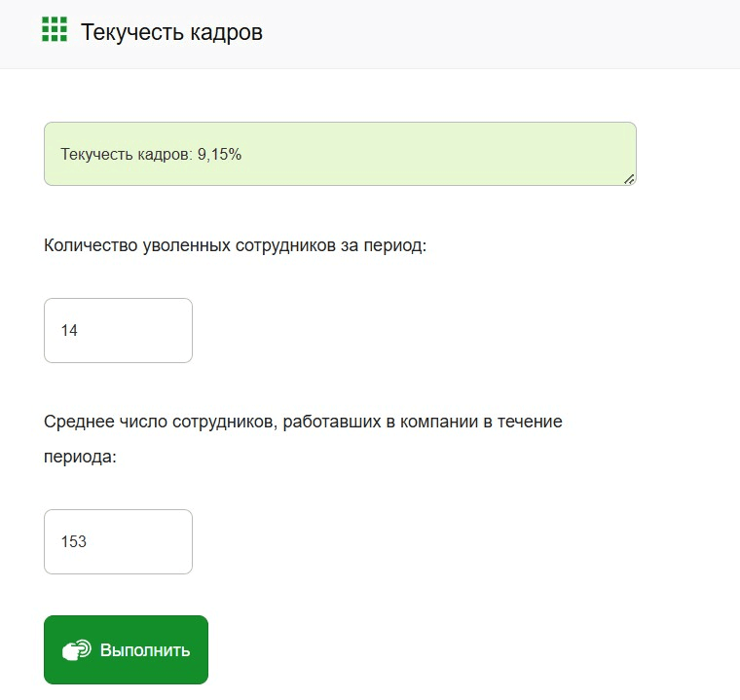Click the empty gray header bar area

tap(500, 33)
